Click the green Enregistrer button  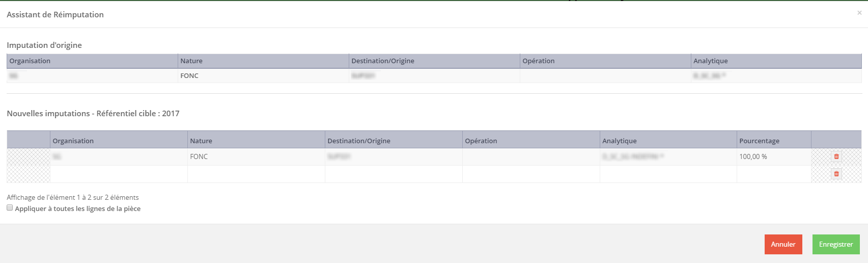[x=835, y=244]
